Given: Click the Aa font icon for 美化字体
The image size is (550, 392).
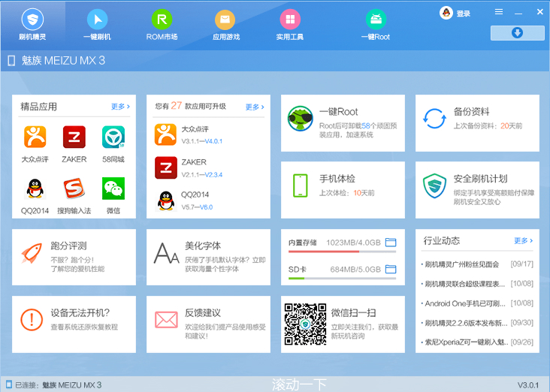Looking at the screenshot, I should tap(166, 253).
